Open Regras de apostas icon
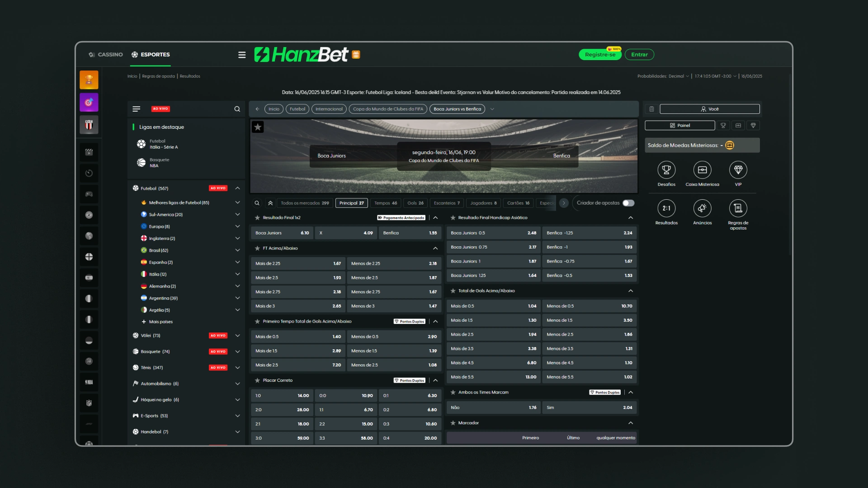 (x=738, y=208)
